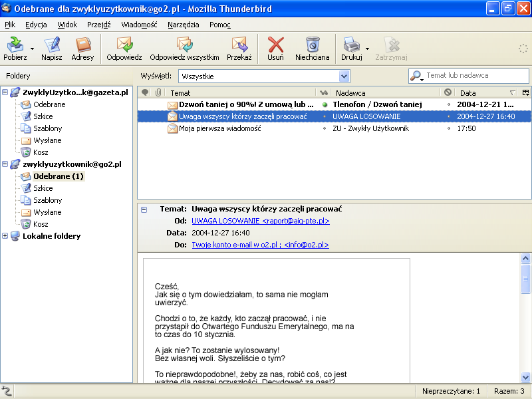Click Odpowiedz wszystkim reply-all icon

click(x=184, y=45)
